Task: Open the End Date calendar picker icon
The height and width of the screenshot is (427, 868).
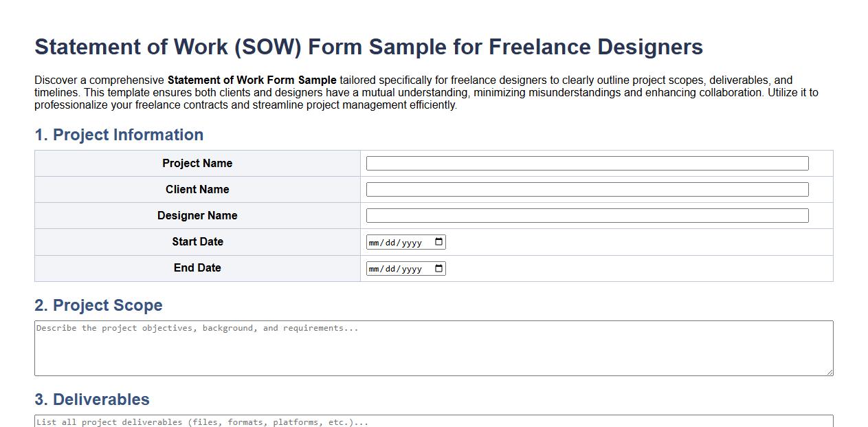Action: tap(439, 268)
